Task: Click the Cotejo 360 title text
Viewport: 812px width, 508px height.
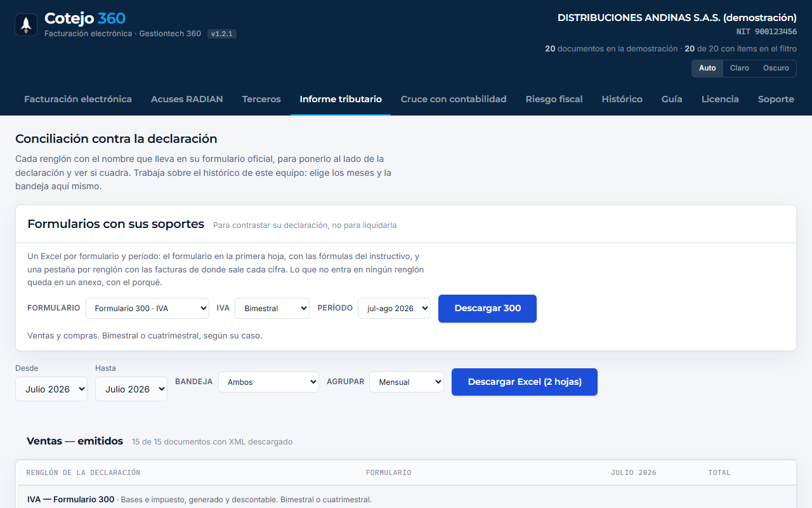Action: pos(85,18)
